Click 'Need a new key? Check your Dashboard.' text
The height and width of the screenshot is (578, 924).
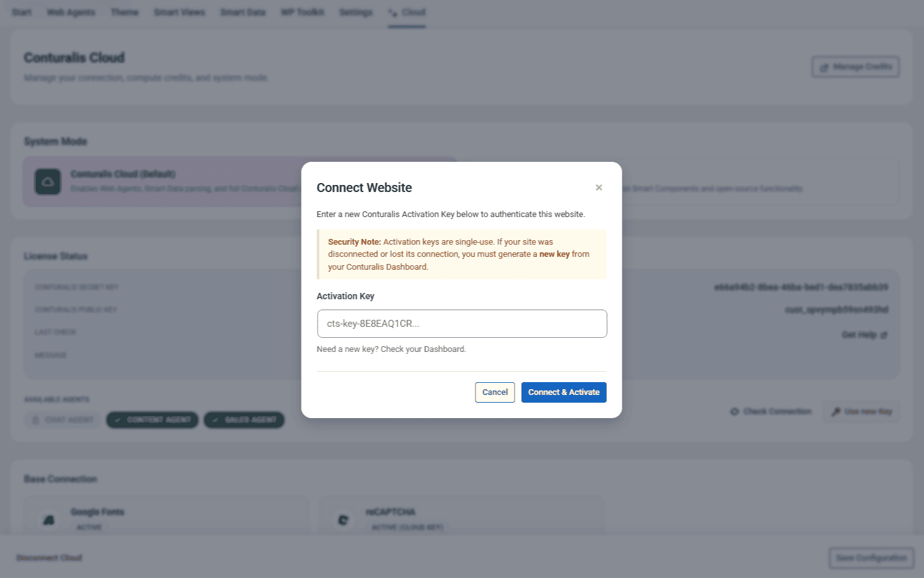point(391,349)
